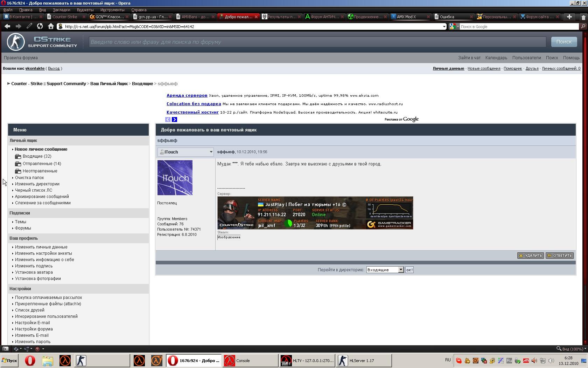588x368 pixels.
Task: Click the ATI icon in the system tray
Action: [x=526, y=361]
